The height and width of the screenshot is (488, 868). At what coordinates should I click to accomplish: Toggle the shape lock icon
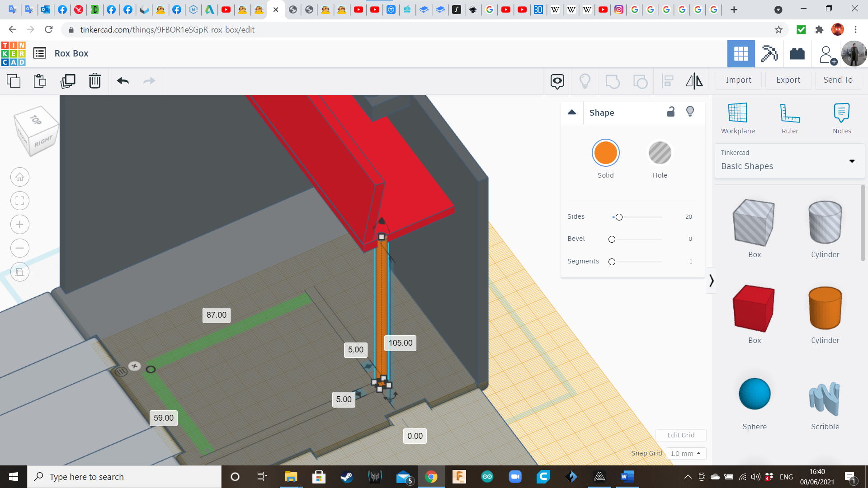point(671,112)
